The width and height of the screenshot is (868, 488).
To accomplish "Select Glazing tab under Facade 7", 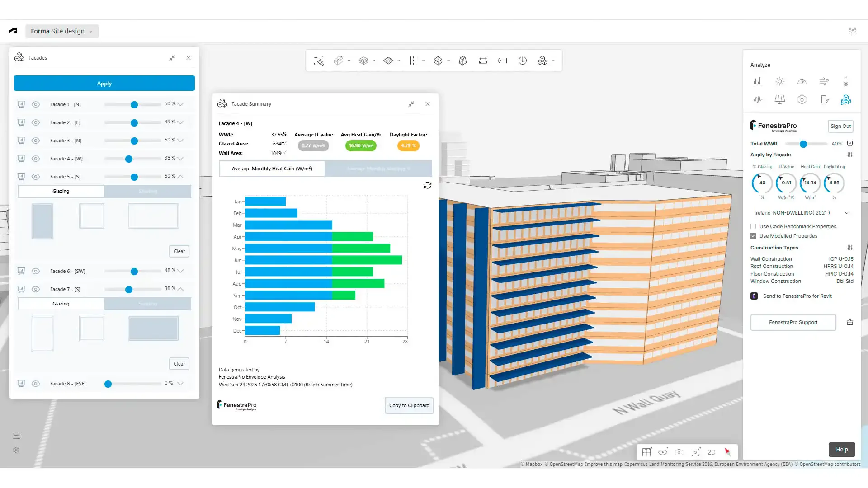I will 61,304.
